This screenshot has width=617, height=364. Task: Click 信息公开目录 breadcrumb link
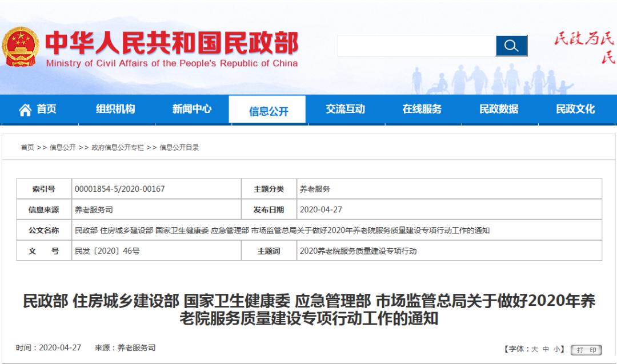pos(179,147)
